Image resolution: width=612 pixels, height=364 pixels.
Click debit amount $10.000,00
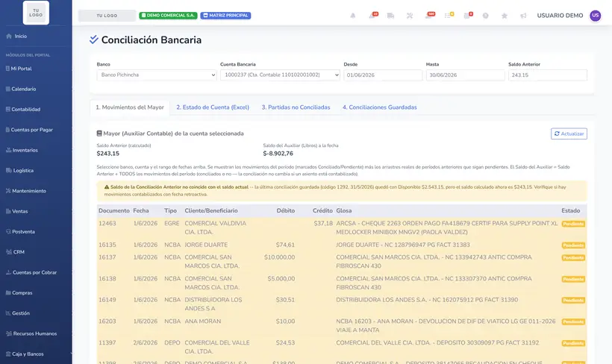point(279,257)
